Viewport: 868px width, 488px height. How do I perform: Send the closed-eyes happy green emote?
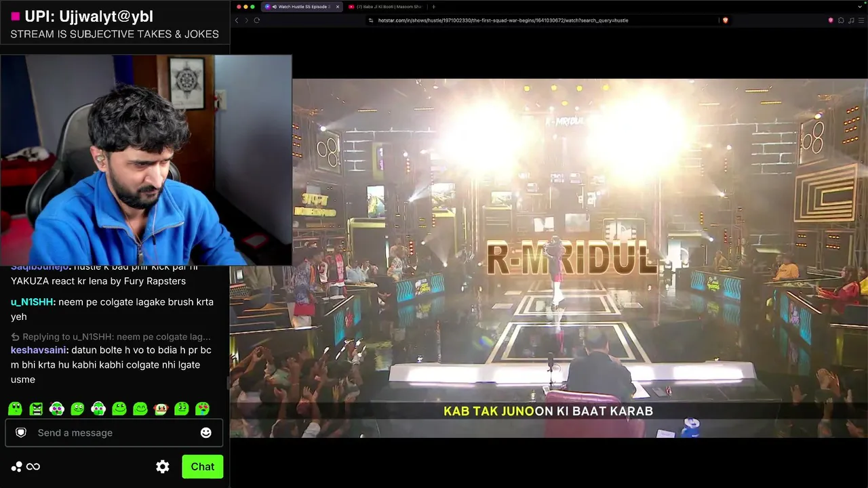(x=140, y=409)
